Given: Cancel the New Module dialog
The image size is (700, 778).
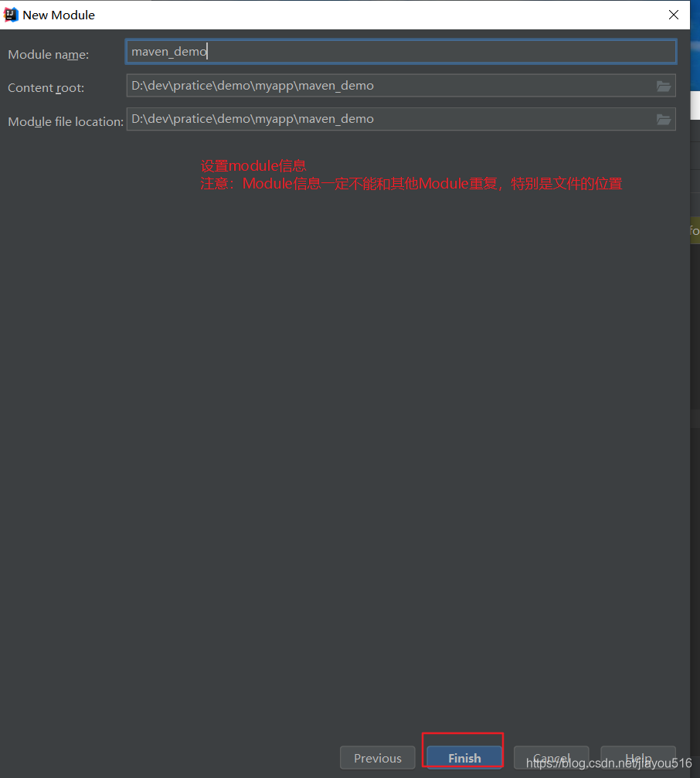Looking at the screenshot, I should pos(551,758).
